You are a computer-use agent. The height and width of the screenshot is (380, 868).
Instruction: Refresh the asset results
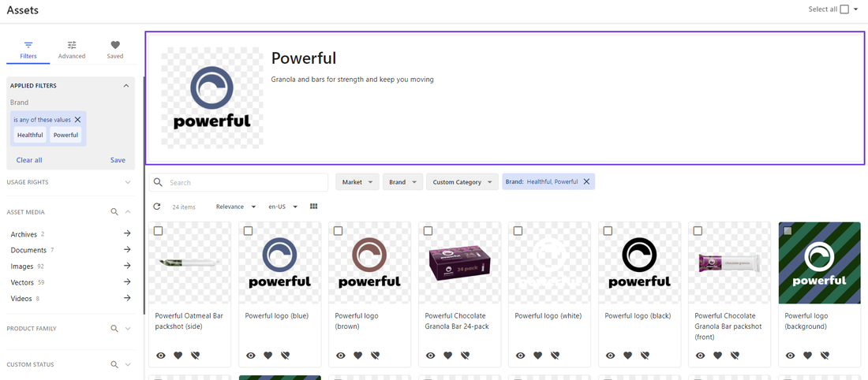tap(157, 207)
